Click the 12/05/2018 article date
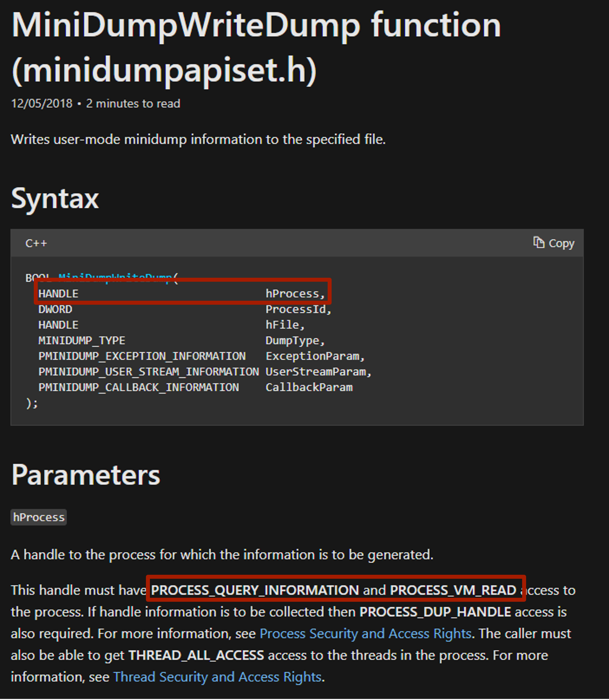 [42, 103]
